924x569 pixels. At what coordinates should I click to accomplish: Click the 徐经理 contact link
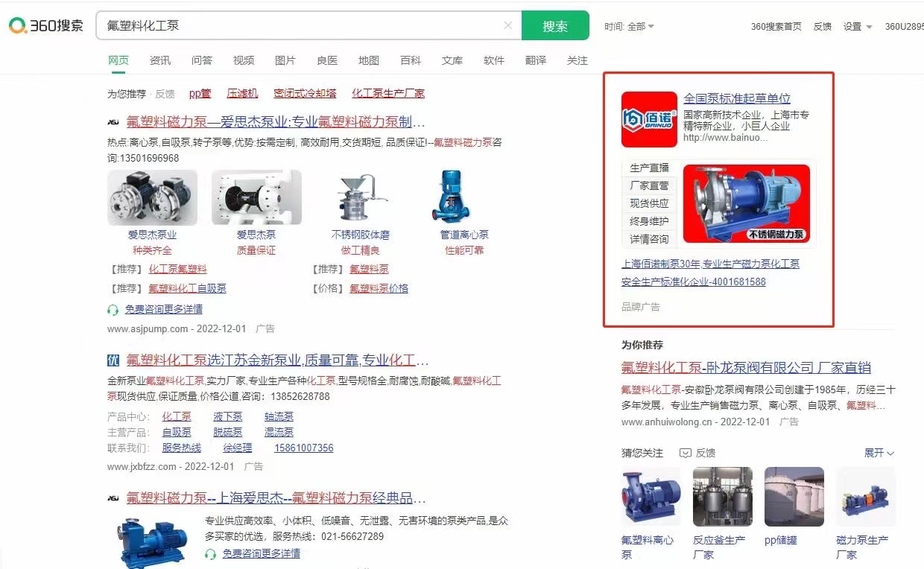[238, 448]
